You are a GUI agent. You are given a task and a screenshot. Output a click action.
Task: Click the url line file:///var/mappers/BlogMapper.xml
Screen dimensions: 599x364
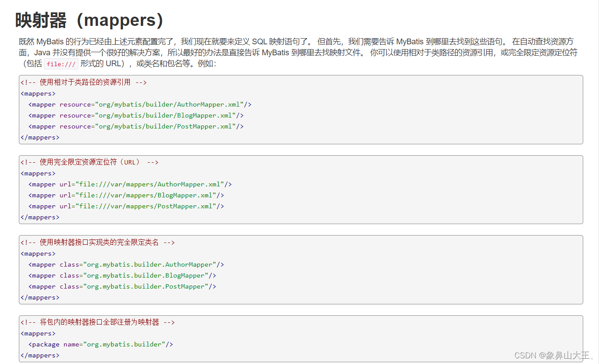[126, 195]
